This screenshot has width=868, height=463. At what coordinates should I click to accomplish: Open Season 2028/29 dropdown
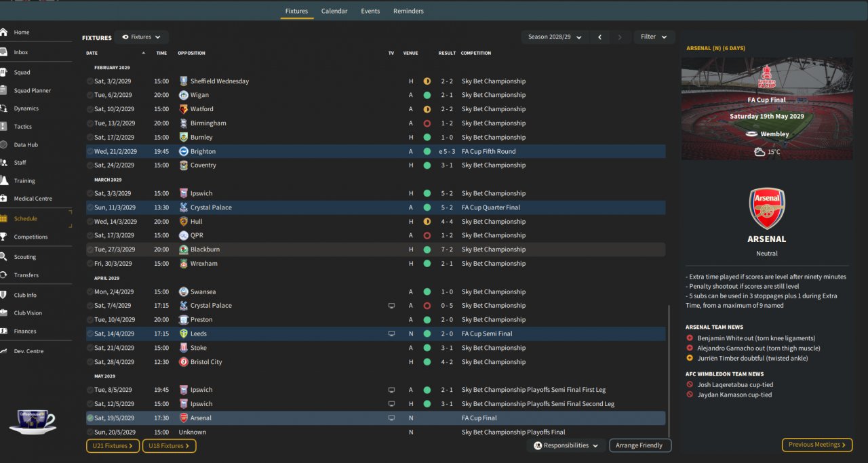click(x=555, y=37)
